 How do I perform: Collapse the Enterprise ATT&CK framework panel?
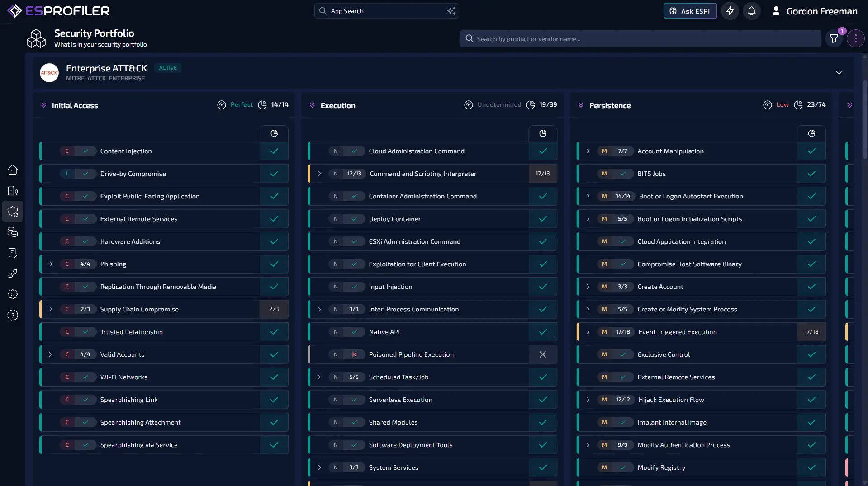point(839,73)
